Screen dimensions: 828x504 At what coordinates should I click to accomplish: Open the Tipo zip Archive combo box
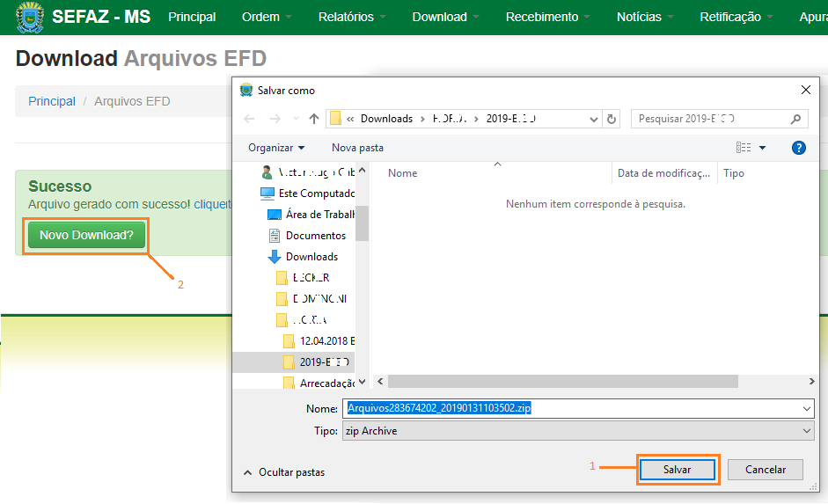coord(578,431)
